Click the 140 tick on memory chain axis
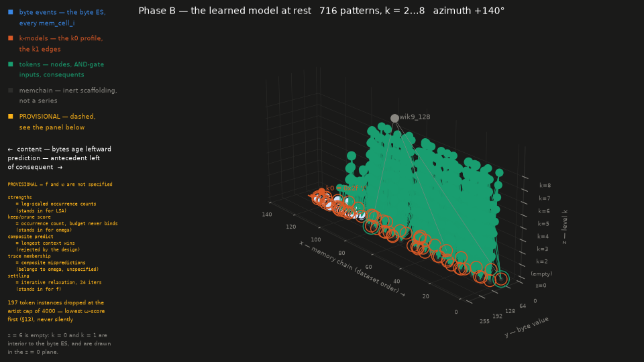This screenshot has height=362, width=644. click(267, 215)
